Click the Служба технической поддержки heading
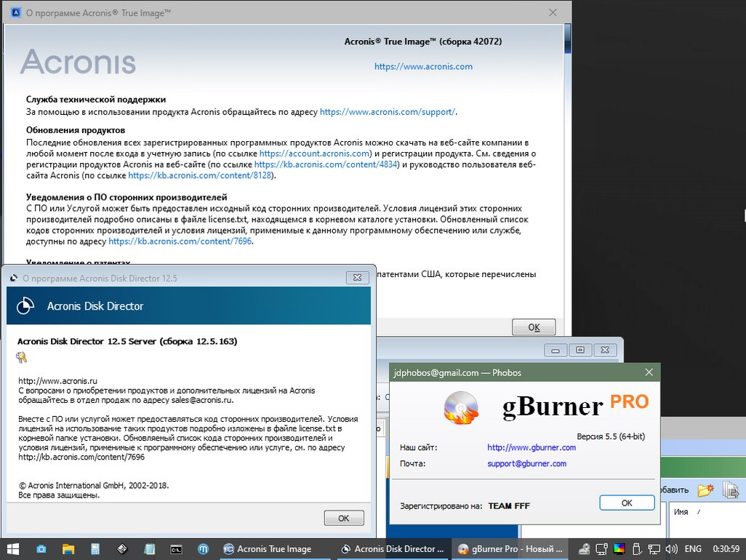Image resolution: width=746 pixels, height=560 pixels. [x=96, y=100]
